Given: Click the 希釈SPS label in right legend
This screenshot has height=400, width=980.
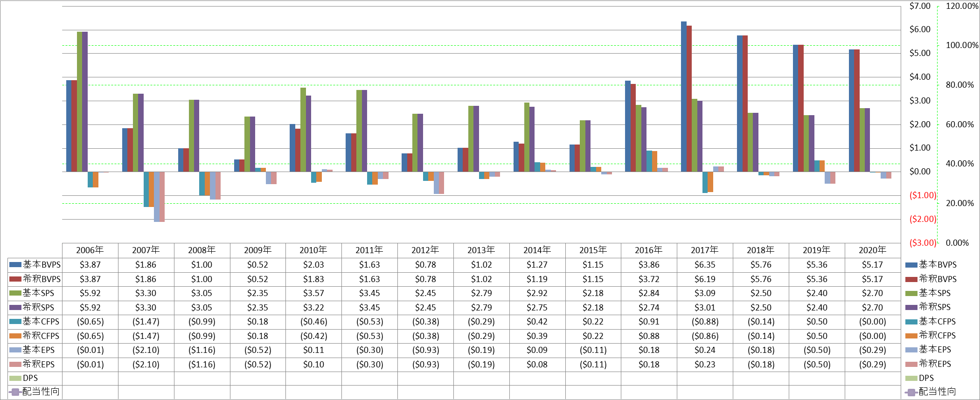Looking at the screenshot, I should point(935,307).
